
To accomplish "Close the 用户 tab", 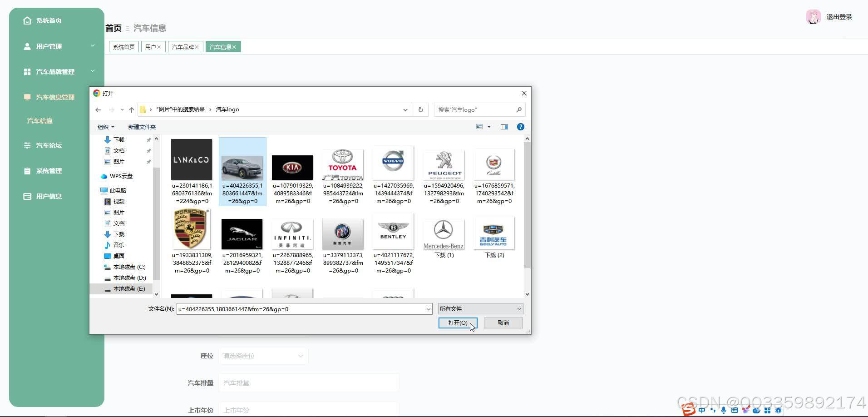I will click(x=159, y=47).
